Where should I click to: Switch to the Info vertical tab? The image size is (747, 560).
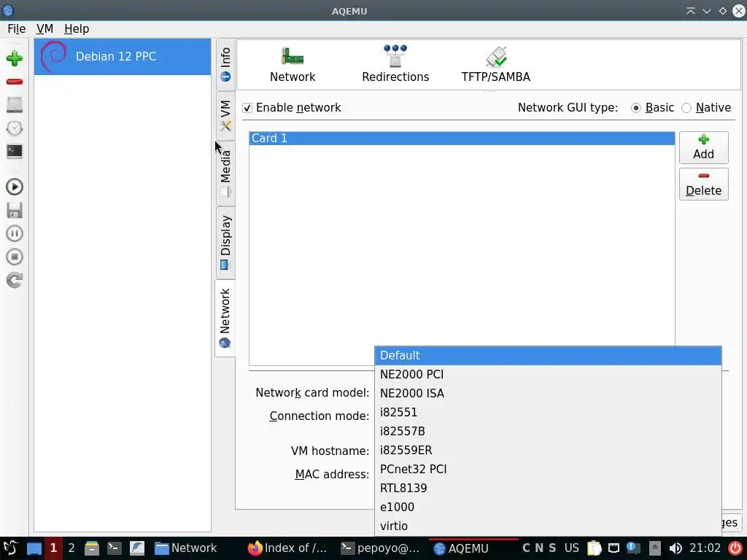[x=225, y=65]
